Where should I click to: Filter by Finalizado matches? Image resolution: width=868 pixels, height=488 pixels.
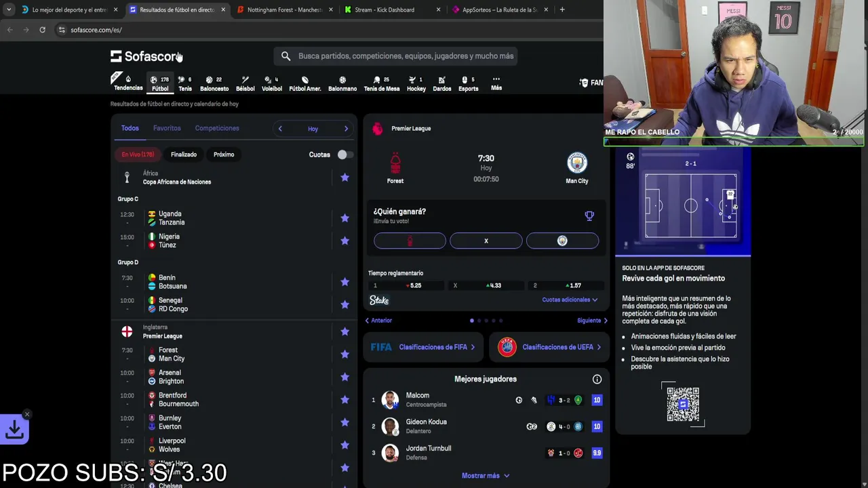pyautogui.click(x=184, y=155)
